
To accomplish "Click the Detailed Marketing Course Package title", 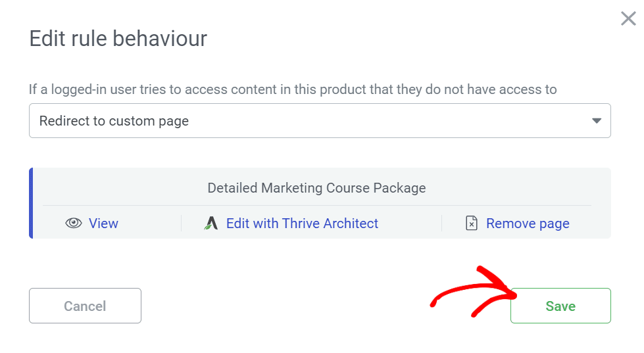I will [316, 188].
